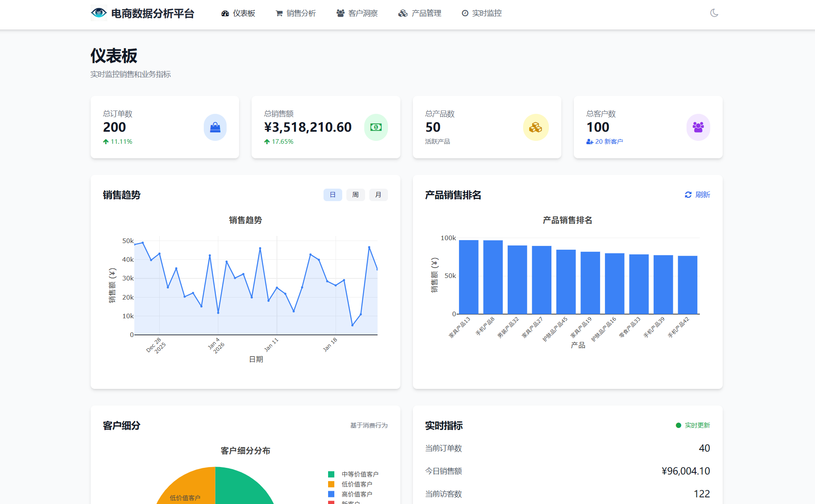815x504 pixels.
Task: Click the boxes icon on 总产品数 card
Action: [x=536, y=127]
